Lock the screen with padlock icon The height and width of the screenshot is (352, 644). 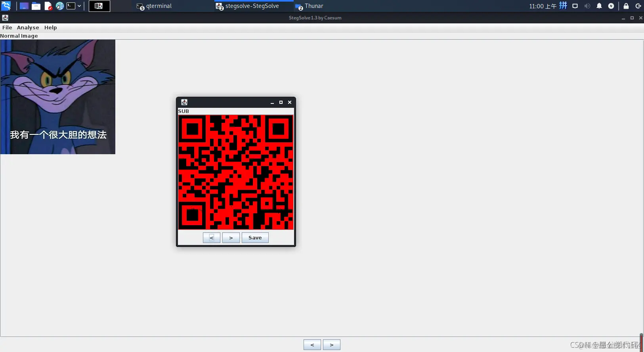(x=626, y=6)
